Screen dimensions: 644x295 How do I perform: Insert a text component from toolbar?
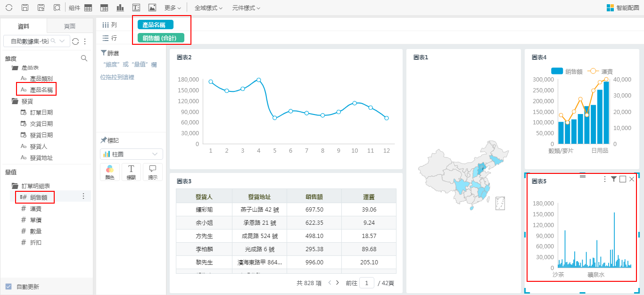pos(136,8)
